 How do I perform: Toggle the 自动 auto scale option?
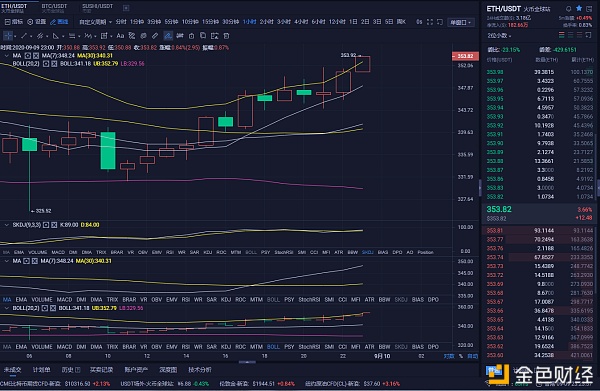(473, 356)
